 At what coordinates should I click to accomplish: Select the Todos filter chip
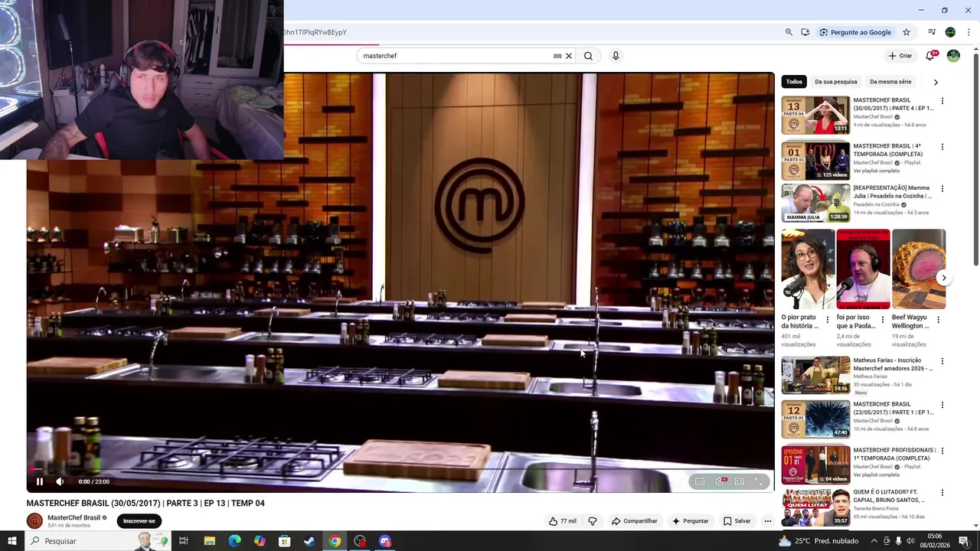point(794,82)
